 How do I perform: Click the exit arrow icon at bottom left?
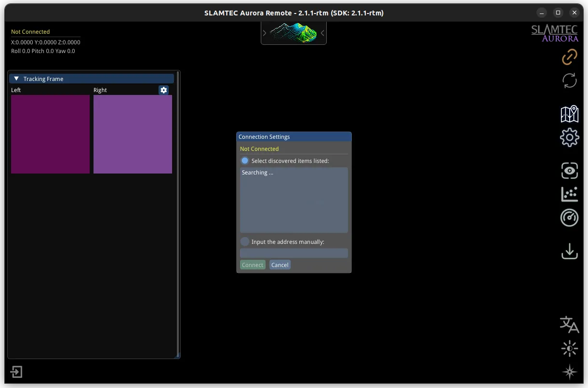pos(16,372)
